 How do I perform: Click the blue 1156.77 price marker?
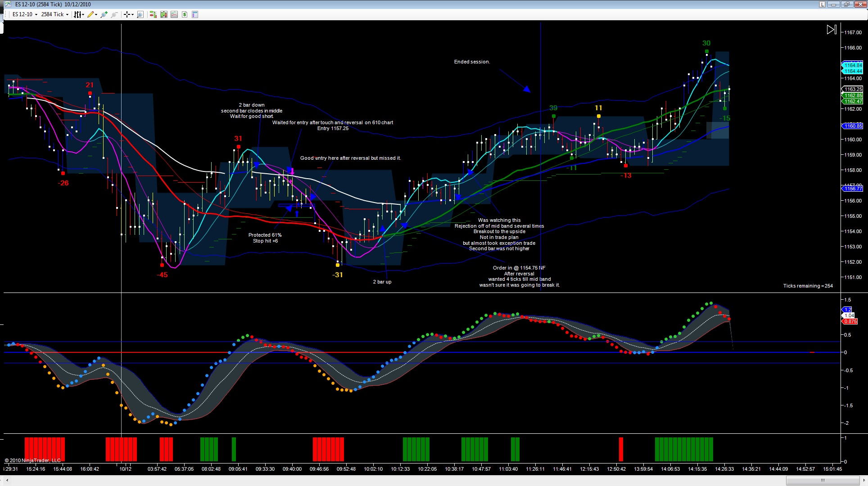(x=852, y=189)
